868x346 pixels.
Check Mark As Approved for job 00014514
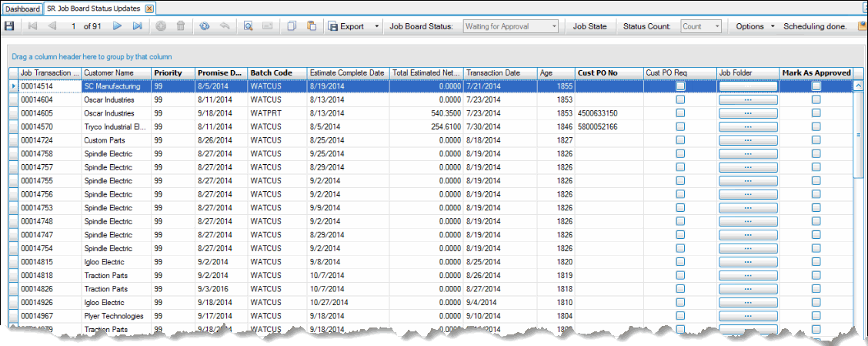click(x=816, y=86)
